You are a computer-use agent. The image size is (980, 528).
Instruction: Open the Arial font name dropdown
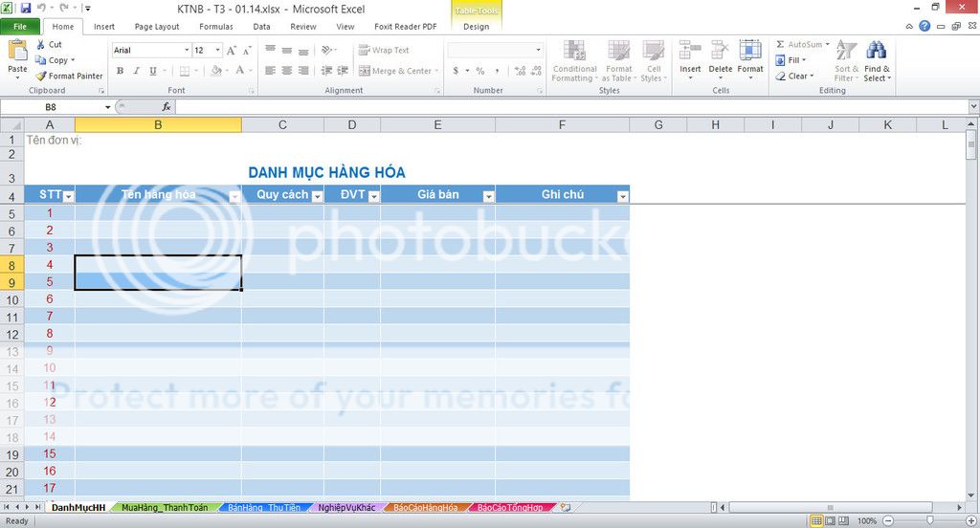(187, 50)
